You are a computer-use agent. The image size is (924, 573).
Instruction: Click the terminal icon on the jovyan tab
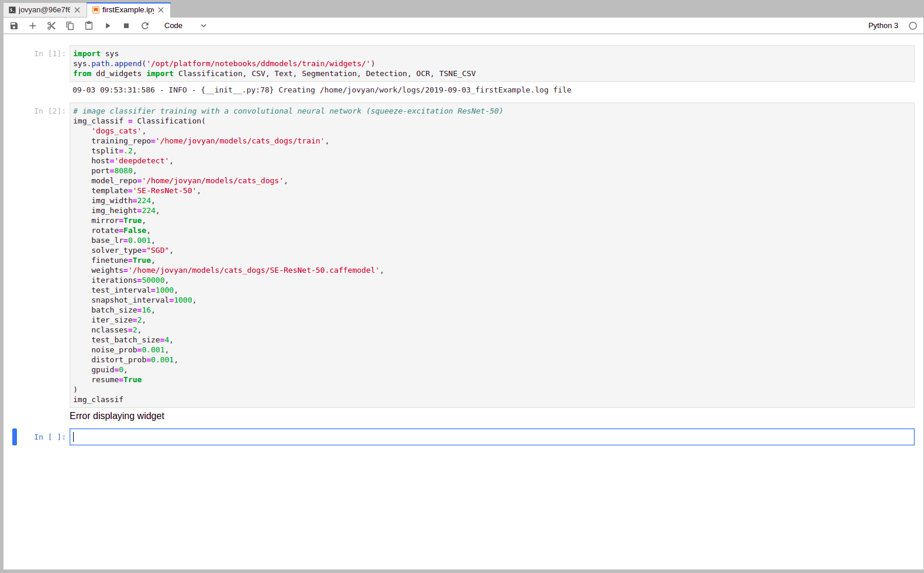12,10
